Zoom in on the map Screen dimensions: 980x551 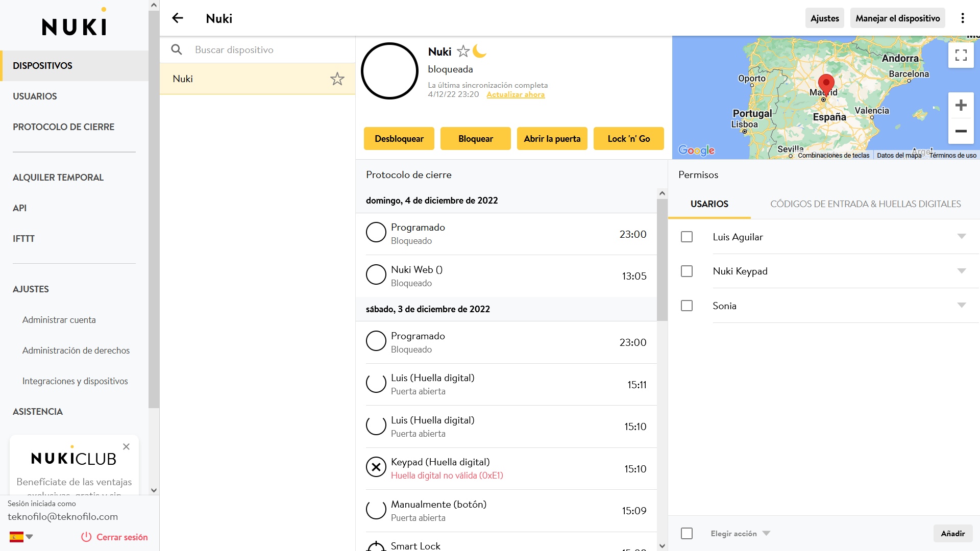pos(961,105)
